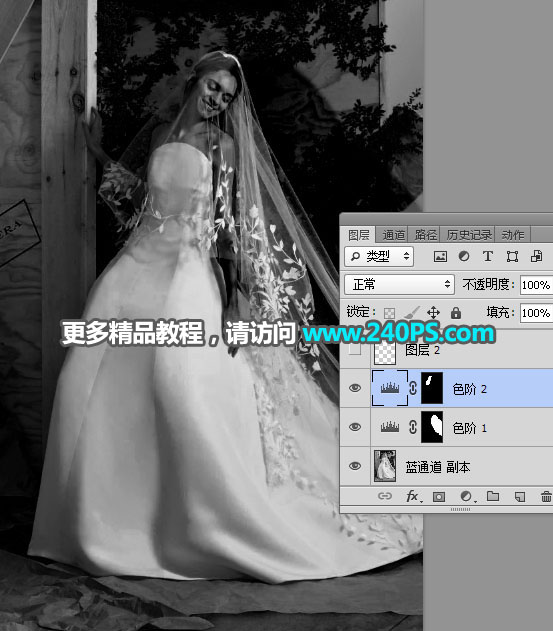This screenshot has width=553, height=631.
Task: Create new fill or adjustment layer
Action: [466, 497]
